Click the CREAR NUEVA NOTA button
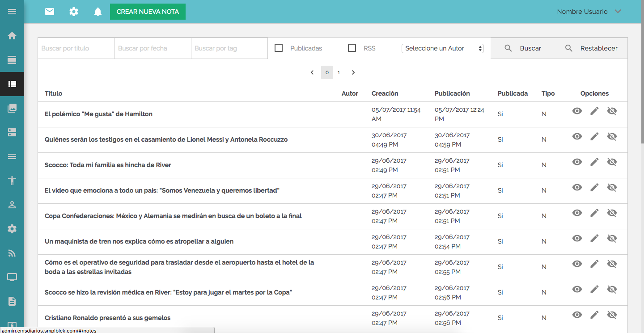 coord(148,12)
